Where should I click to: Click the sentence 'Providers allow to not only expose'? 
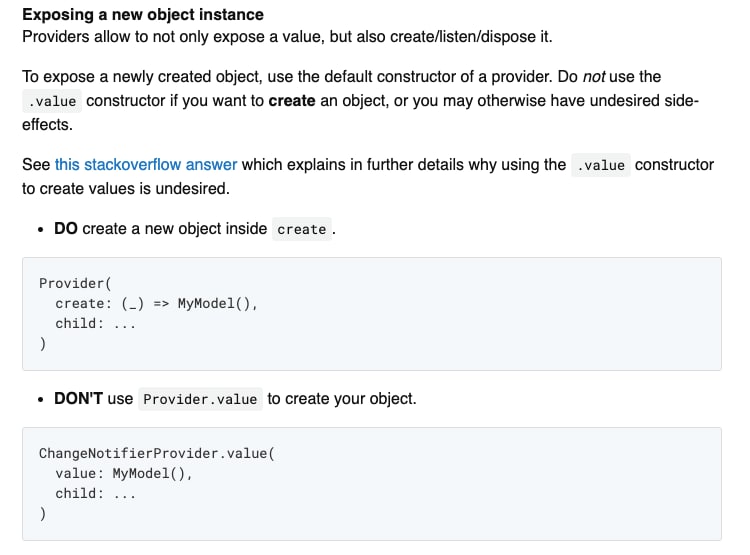click(287, 37)
